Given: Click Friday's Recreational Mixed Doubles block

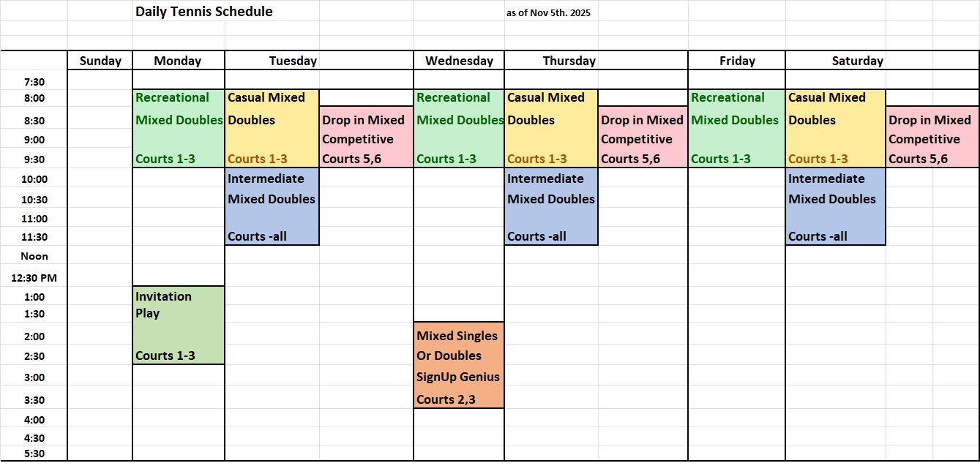Looking at the screenshot, I should click(736, 128).
